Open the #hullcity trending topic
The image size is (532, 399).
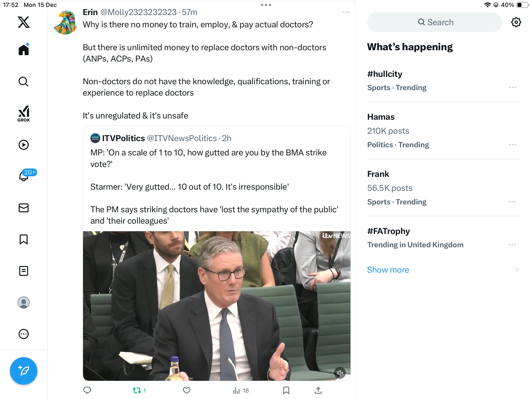point(384,74)
